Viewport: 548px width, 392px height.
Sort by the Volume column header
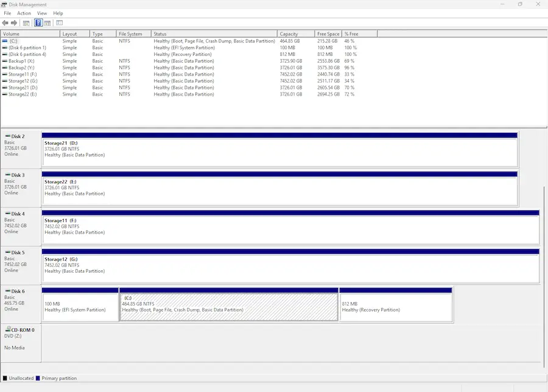30,34
